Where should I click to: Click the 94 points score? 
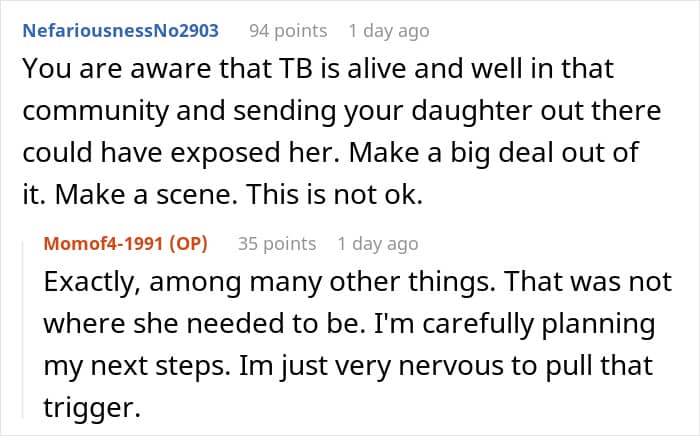pyautogui.click(x=288, y=31)
